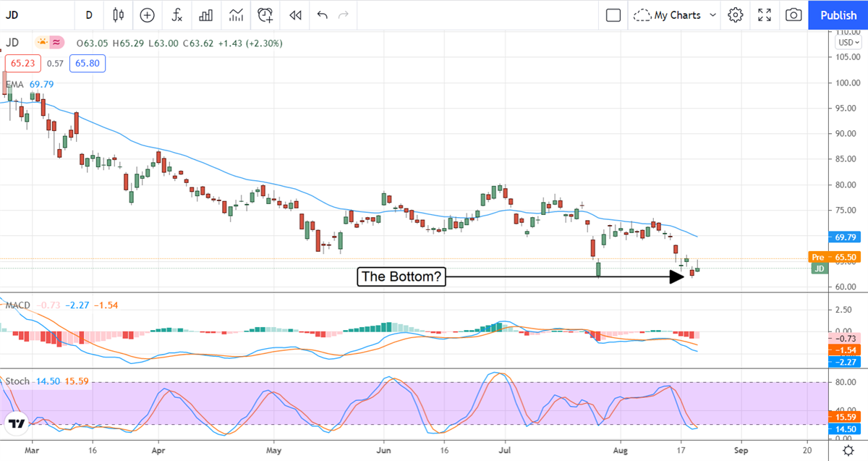The height and width of the screenshot is (461, 868).
Task: Undo the last chart action
Action: point(322,14)
